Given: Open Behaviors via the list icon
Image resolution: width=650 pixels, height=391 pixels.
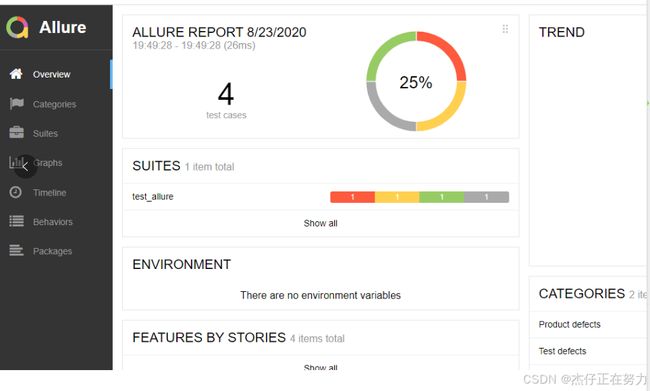Looking at the screenshot, I should click(x=17, y=221).
